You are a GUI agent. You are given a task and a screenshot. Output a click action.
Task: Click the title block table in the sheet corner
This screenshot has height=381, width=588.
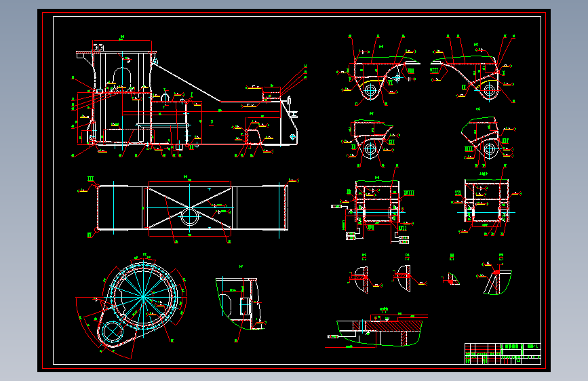tap(503, 354)
